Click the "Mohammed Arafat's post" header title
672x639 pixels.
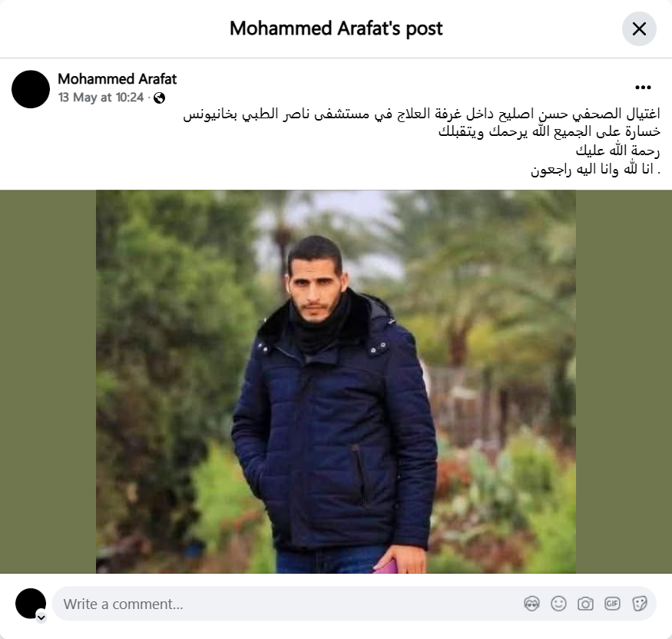[x=336, y=28]
